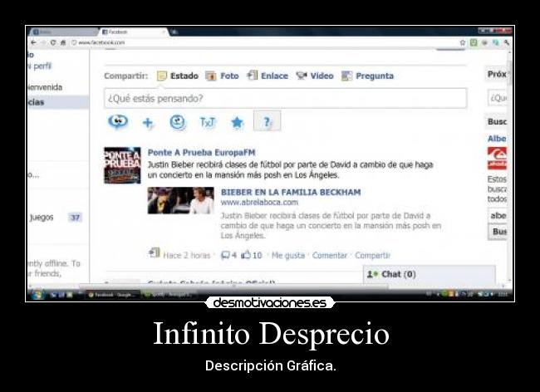Click Comentar on Bieber post
The image size is (540, 392).
pos(330,255)
